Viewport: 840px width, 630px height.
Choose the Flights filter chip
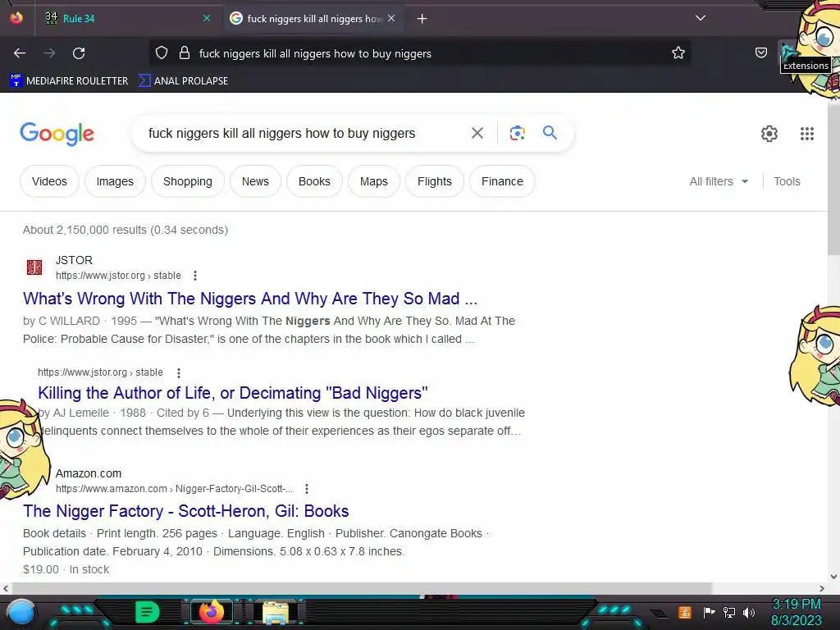(x=435, y=181)
